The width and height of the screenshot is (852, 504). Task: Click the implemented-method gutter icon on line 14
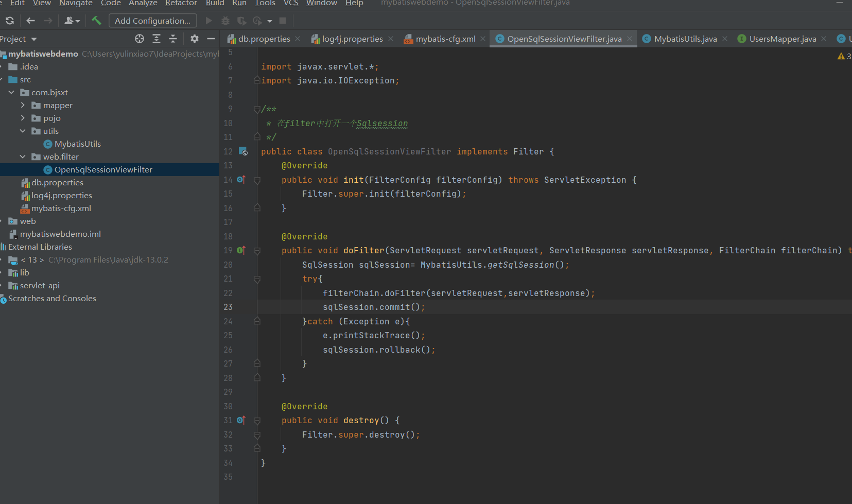241,179
